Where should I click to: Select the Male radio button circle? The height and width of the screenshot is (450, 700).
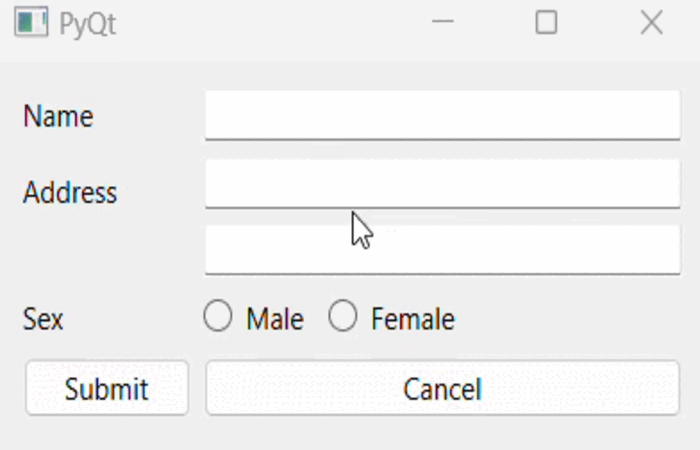pos(218,317)
